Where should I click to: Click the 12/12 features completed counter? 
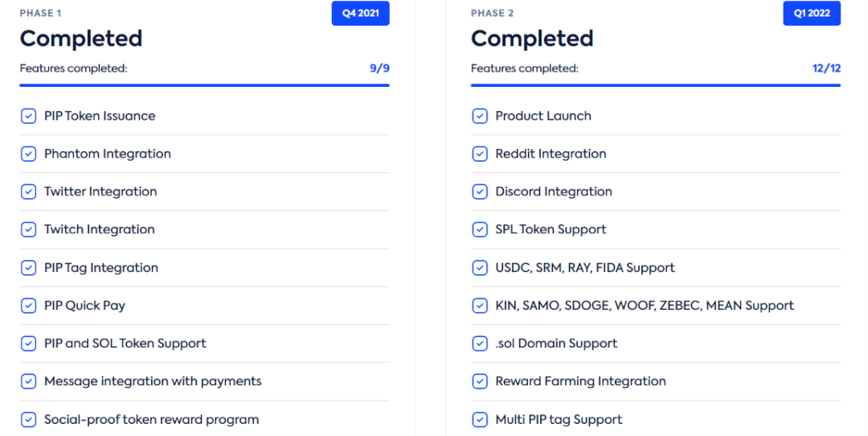[x=826, y=68]
